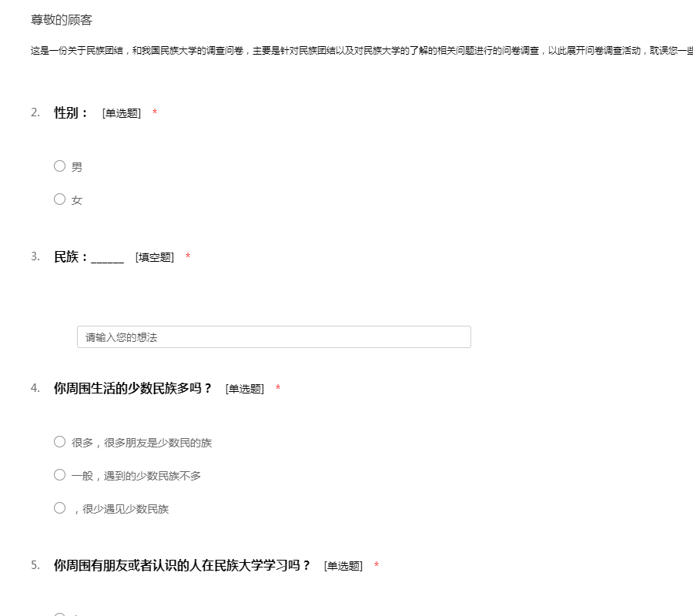Click the question number 2. label
693x616 pixels.
tap(35, 112)
